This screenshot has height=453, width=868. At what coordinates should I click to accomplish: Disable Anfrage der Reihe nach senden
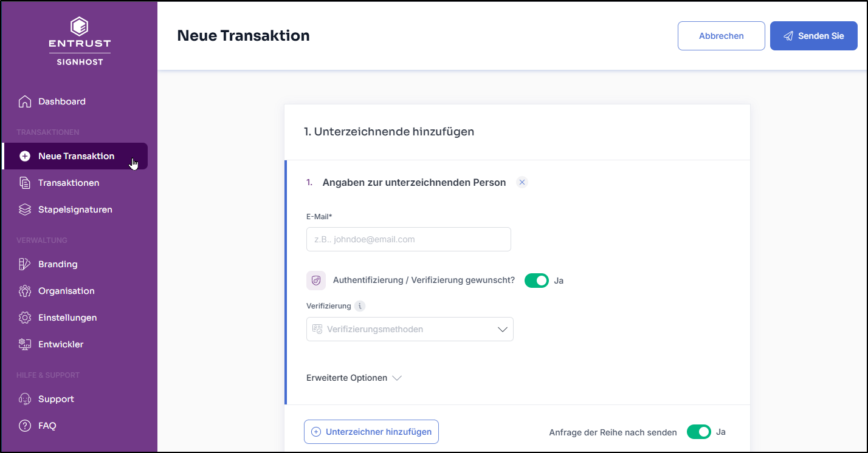[699, 432]
